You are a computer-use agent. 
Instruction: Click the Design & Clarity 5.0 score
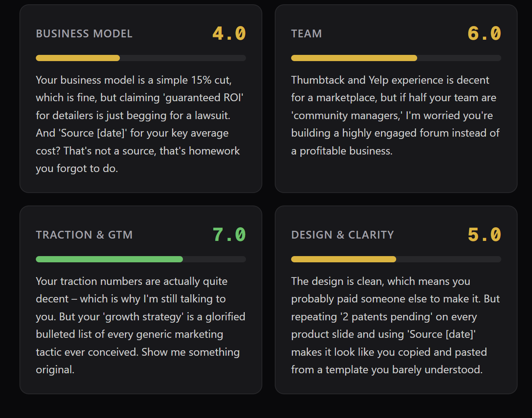pos(485,235)
